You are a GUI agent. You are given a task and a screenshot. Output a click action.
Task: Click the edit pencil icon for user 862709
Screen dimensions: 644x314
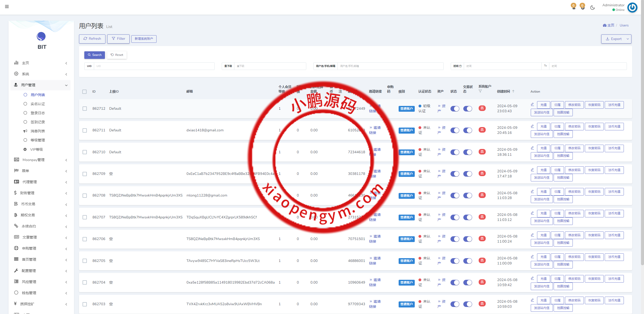tap(532, 170)
